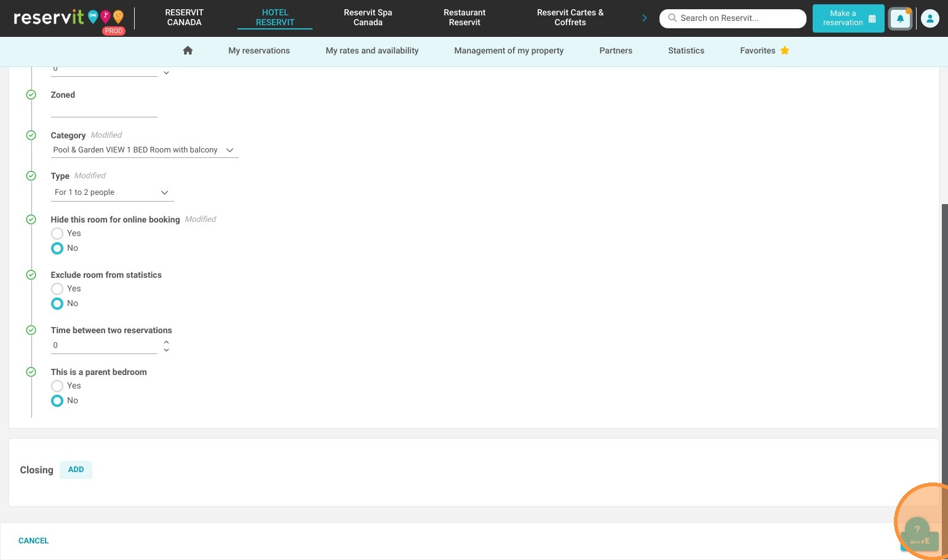The height and width of the screenshot is (560, 948).
Task: Switch to RESERVIT CANADA property
Action: 184,17
